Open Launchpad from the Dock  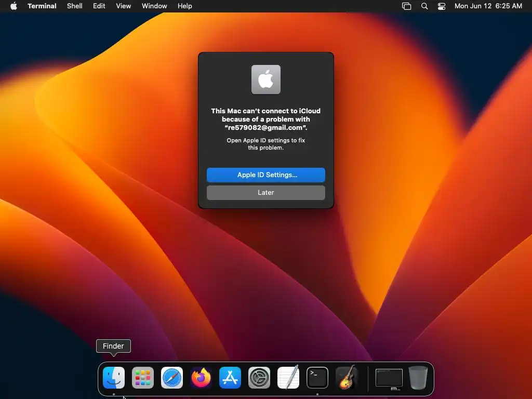pos(142,378)
